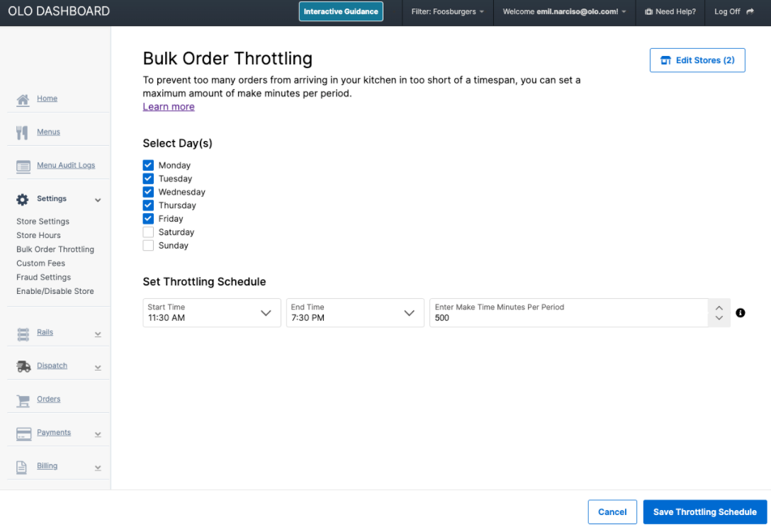Expand the Billing section chevron
This screenshot has width=771, height=532.
98,468
